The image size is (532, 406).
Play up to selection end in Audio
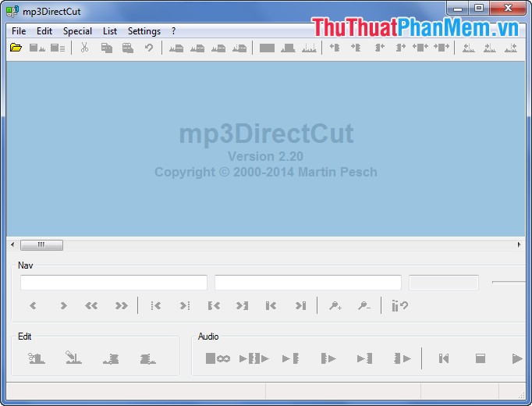(x=365, y=358)
